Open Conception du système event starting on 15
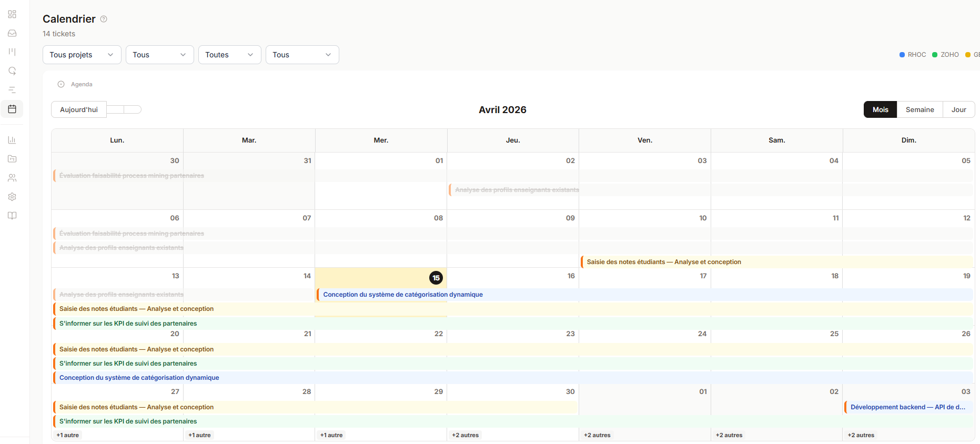Viewport: 980px width, 444px height. pyautogui.click(x=645, y=295)
